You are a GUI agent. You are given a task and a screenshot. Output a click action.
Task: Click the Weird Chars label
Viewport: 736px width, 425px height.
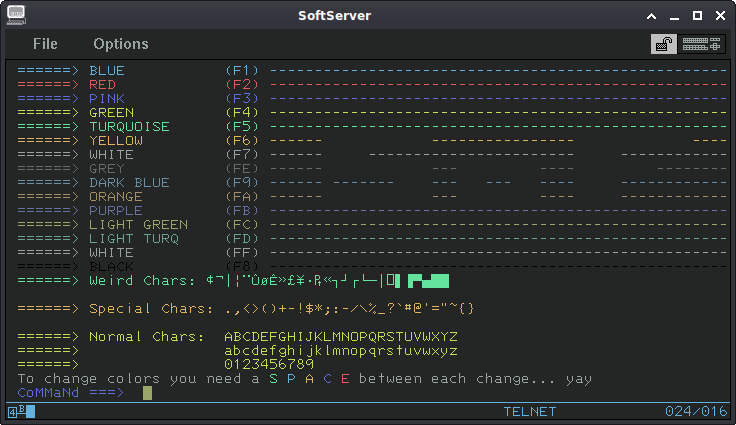[x=142, y=280]
